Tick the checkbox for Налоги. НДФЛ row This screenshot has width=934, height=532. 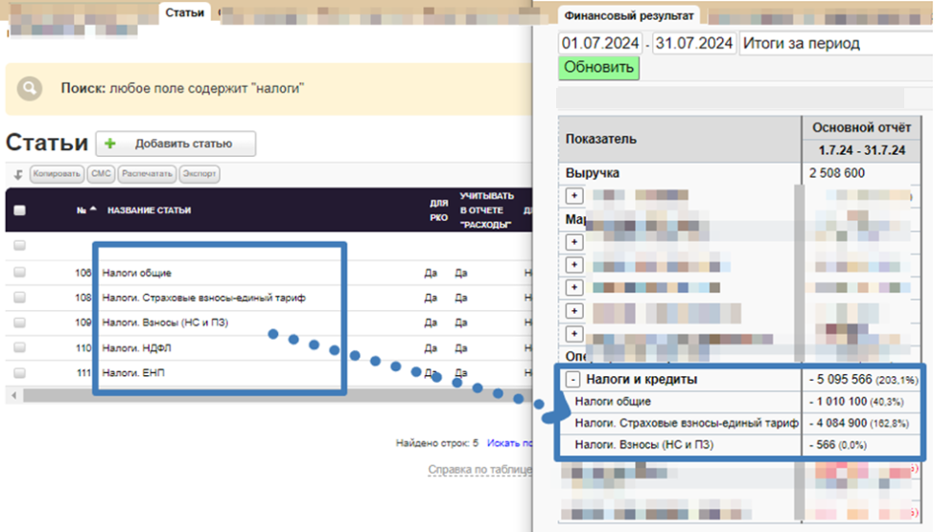(19, 348)
